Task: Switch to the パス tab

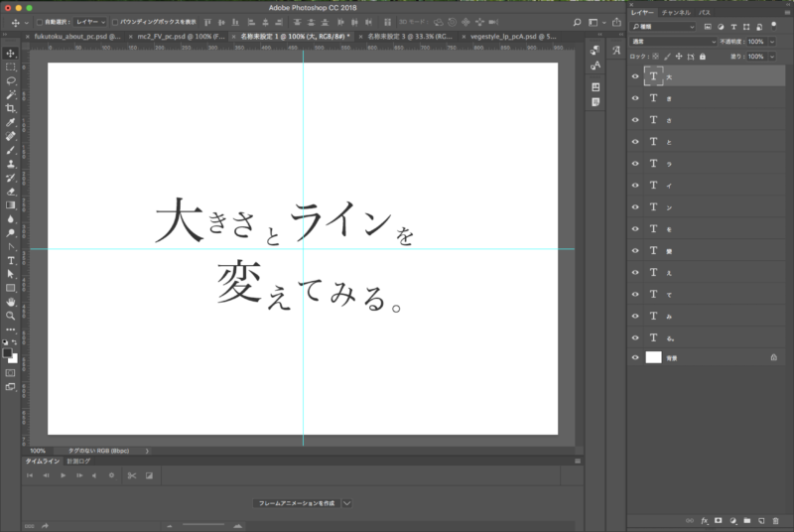Action: click(x=705, y=12)
